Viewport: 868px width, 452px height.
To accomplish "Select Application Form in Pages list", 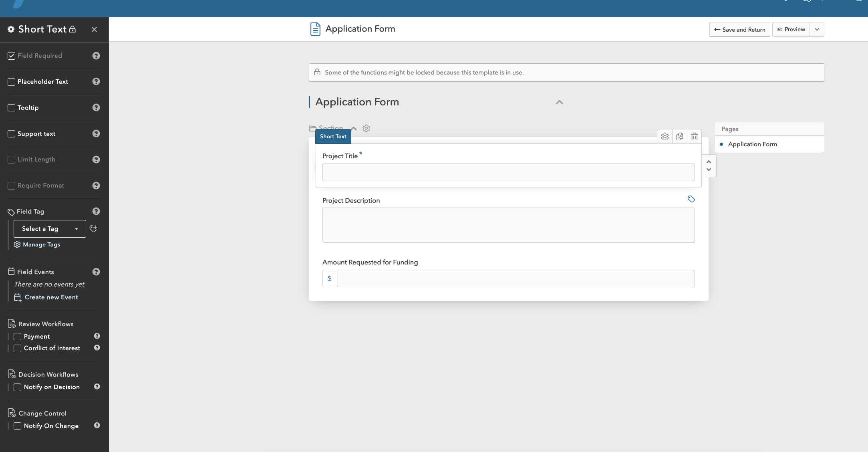I will (752, 144).
